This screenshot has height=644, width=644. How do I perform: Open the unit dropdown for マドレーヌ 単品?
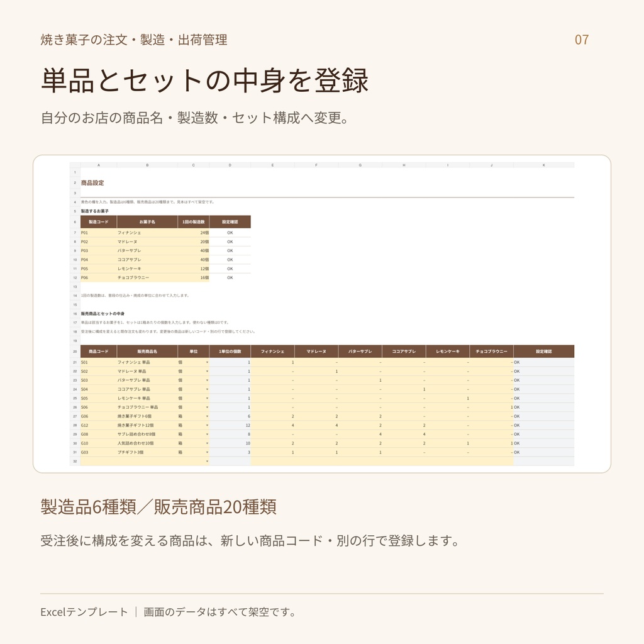tap(207, 371)
